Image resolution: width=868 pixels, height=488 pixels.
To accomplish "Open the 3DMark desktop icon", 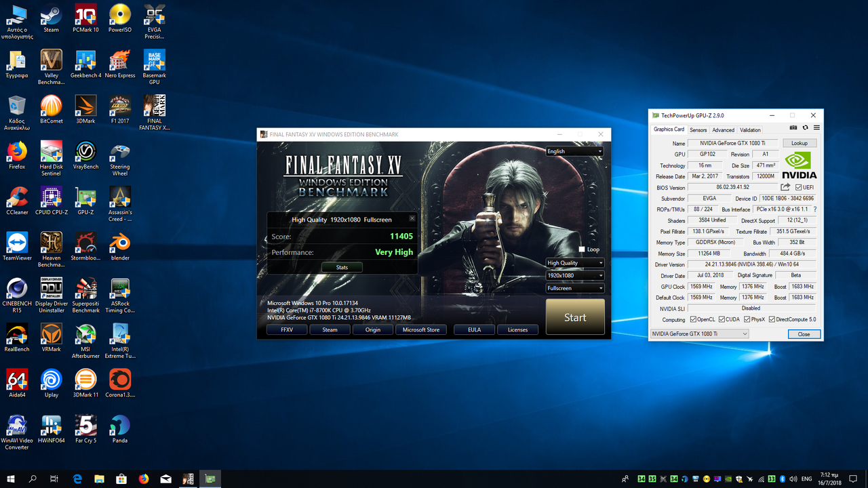I will [85, 110].
